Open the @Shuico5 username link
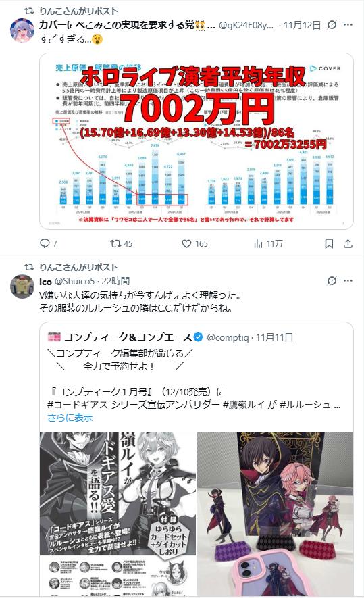This screenshot has width=364, height=598. click(75, 281)
